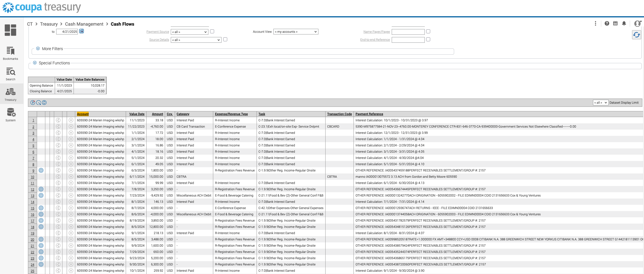Open Search in the left sidebar

coord(11,74)
